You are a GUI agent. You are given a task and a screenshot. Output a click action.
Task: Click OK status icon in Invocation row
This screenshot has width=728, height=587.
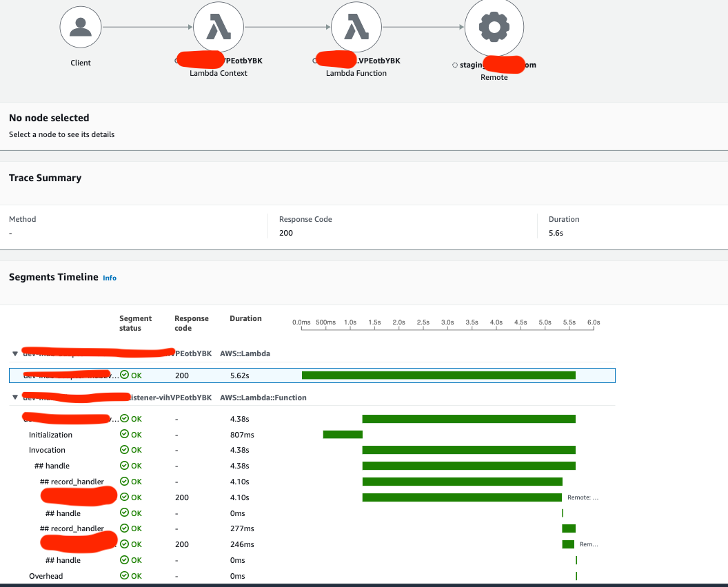point(124,450)
